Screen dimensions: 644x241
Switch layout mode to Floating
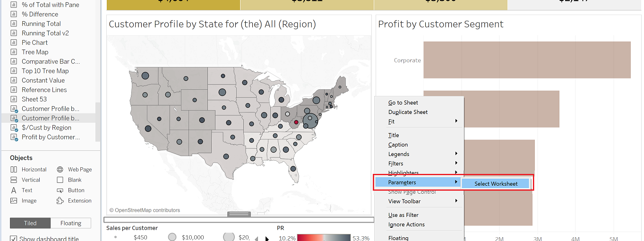71,223
